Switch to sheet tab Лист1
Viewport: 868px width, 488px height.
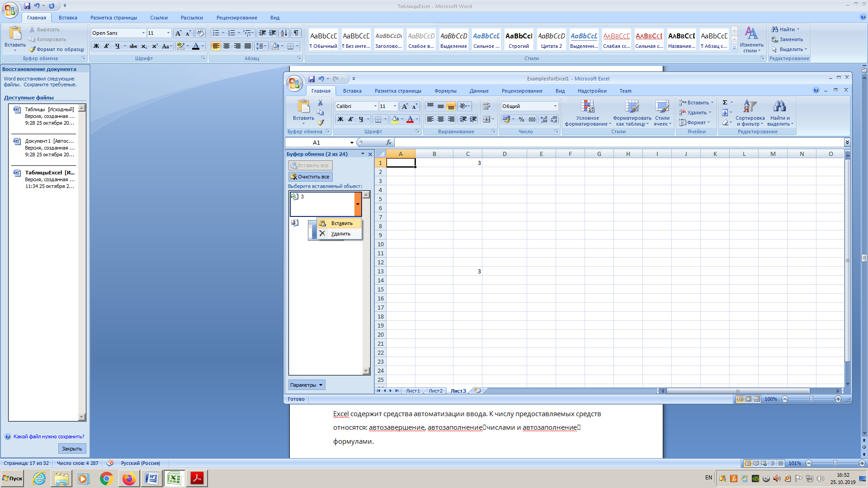pyautogui.click(x=413, y=391)
